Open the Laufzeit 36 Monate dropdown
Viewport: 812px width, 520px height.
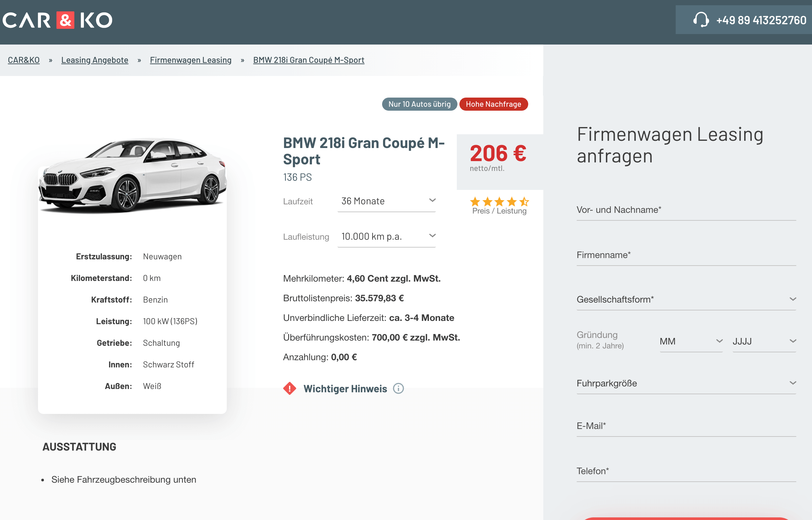click(x=386, y=201)
